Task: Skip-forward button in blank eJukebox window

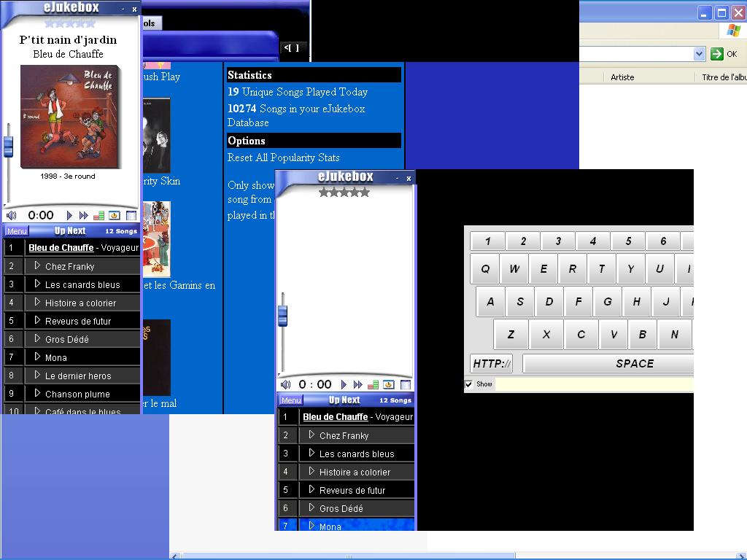Action: (358, 385)
